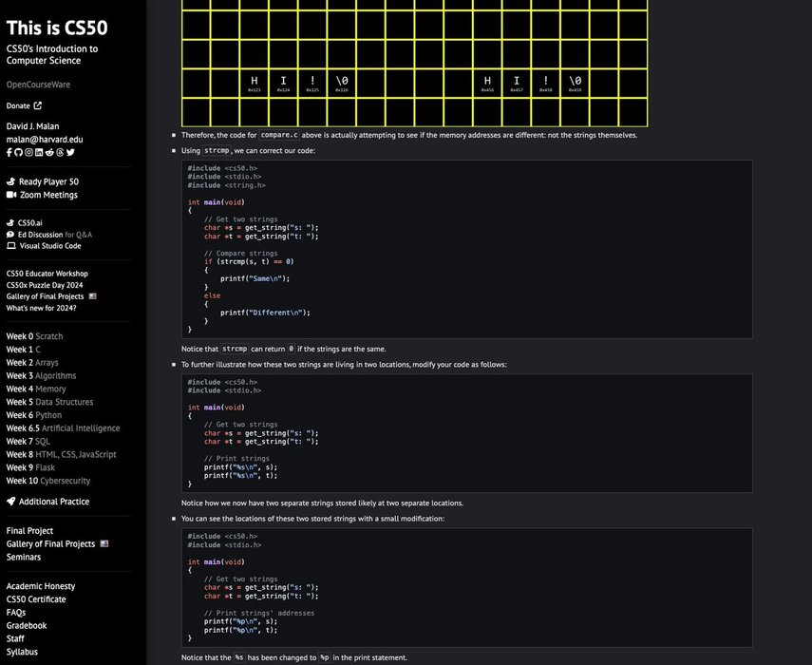Open the Reddit icon link
The width and height of the screenshot is (812, 665).
[x=49, y=152]
